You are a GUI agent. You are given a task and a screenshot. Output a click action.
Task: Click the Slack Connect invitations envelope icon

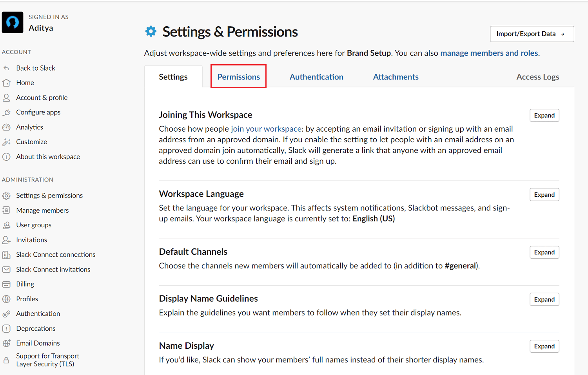point(6,270)
